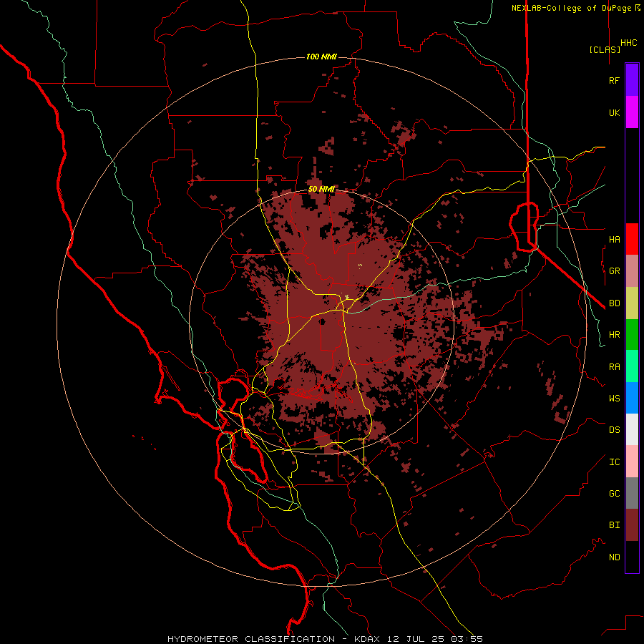The width and height of the screenshot is (644, 644).
Task: Select the GR pink legend swatch
Action: click(x=632, y=271)
